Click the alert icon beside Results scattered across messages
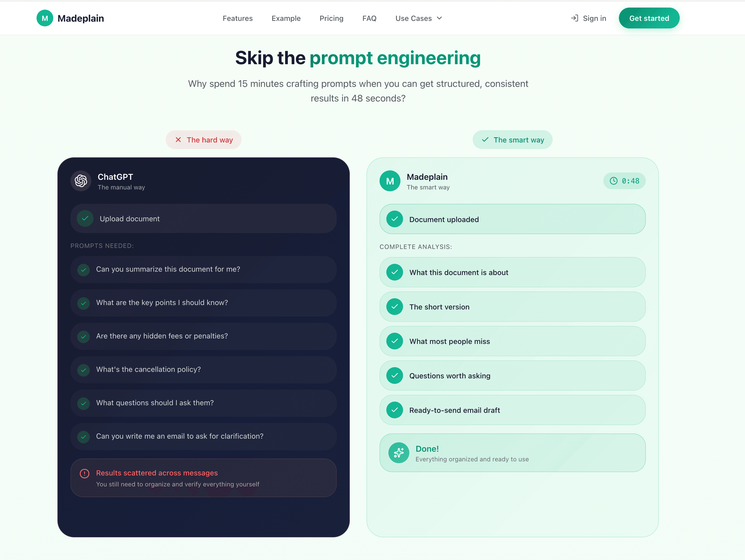Screen dimensions: 745x560 tap(85, 474)
